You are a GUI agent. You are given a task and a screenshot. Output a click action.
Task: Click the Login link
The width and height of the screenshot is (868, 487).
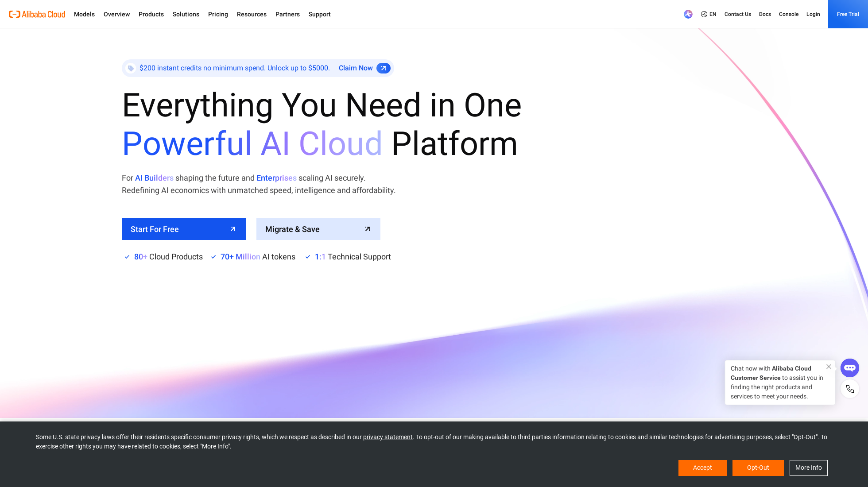click(x=813, y=14)
